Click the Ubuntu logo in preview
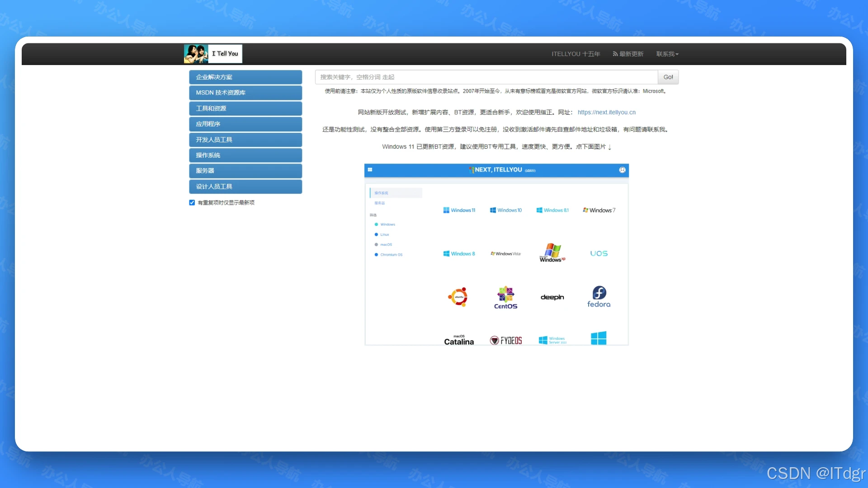Viewport: 868px width, 488px height. click(x=458, y=297)
